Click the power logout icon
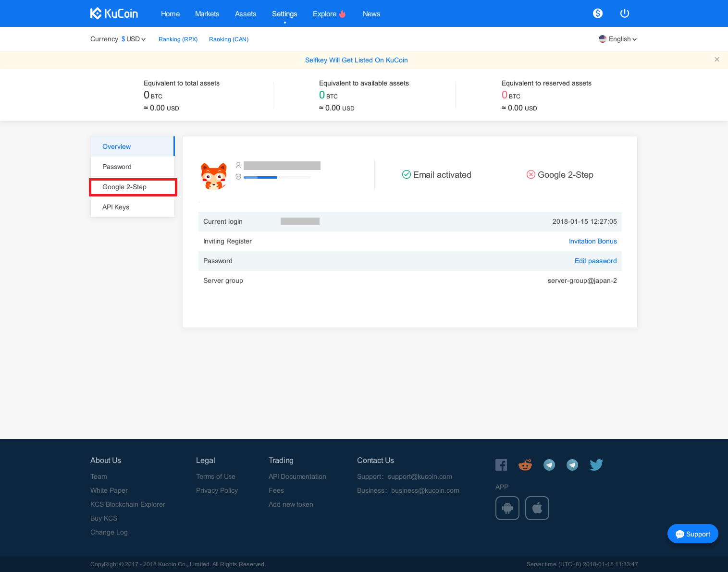Viewport: 728px width, 572px height. [x=625, y=13]
